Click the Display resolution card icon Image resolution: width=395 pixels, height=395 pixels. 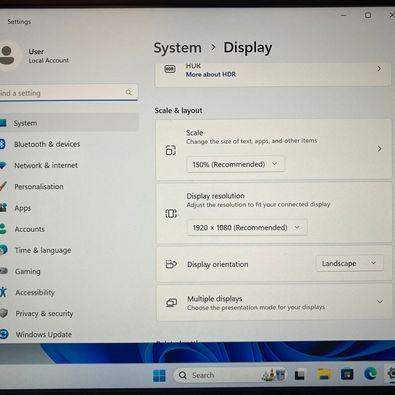[x=171, y=214]
